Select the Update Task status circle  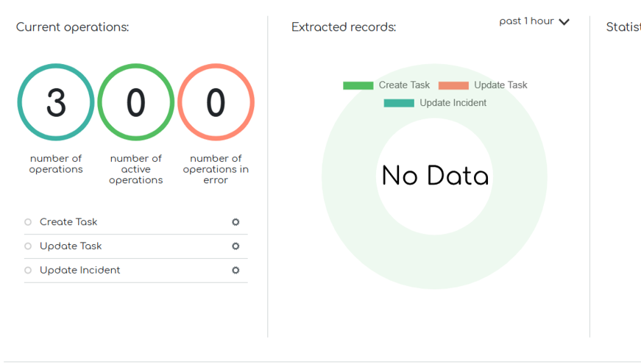[28, 246]
